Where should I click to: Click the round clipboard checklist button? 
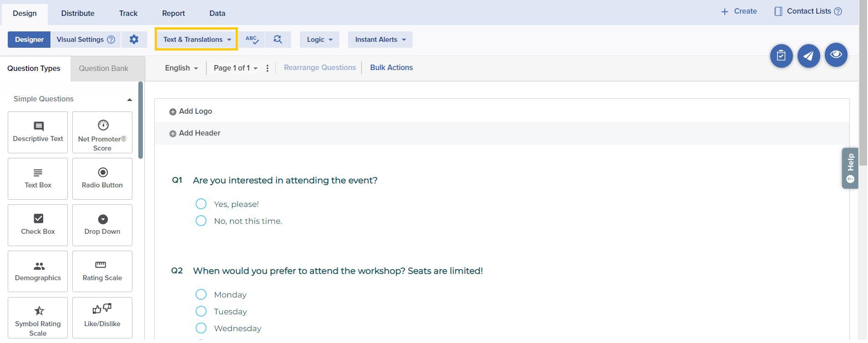781,55
